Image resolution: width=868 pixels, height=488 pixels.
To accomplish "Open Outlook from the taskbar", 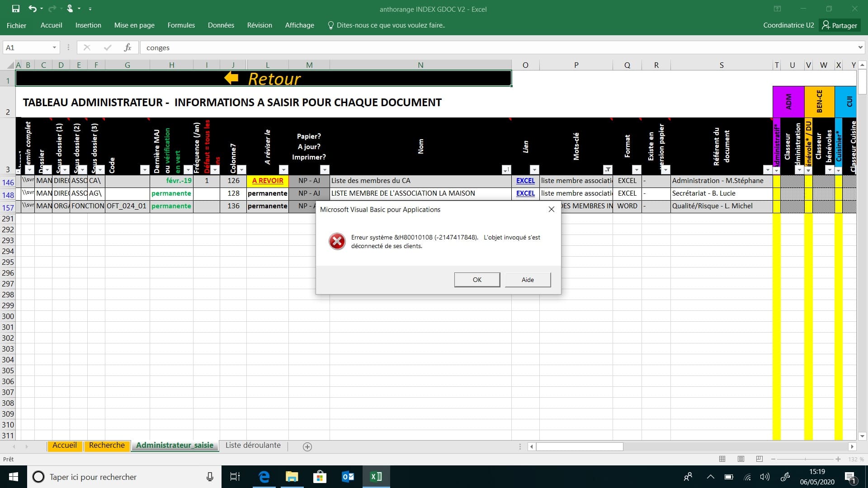I will 348,477.
